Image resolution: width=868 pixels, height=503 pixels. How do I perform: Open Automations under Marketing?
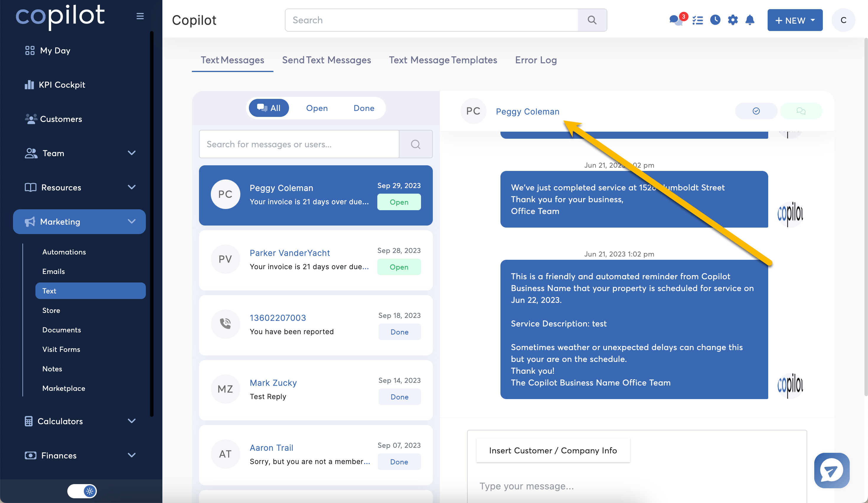pyautogui.click(x=64, y=252)
